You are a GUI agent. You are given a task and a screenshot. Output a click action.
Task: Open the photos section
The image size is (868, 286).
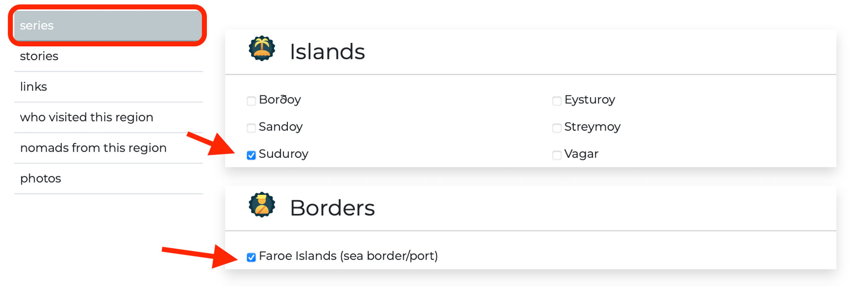click(41, 179)
